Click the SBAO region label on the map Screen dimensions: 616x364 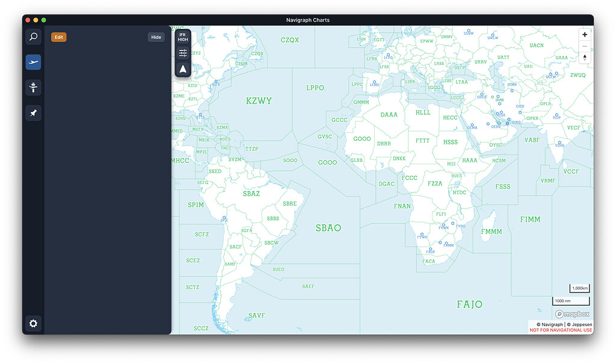click(x=328, y=229)
